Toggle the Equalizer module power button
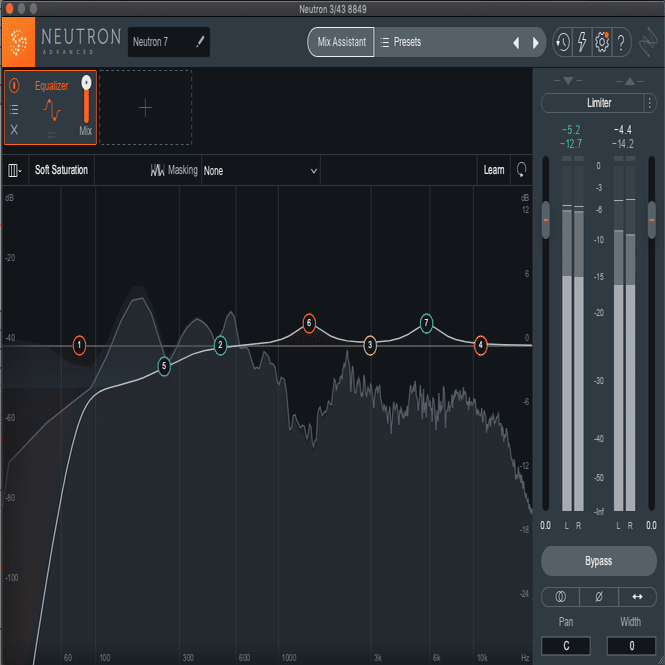Image resolution: width=665 pixels, height=665 pixels. tap(14, 86)
